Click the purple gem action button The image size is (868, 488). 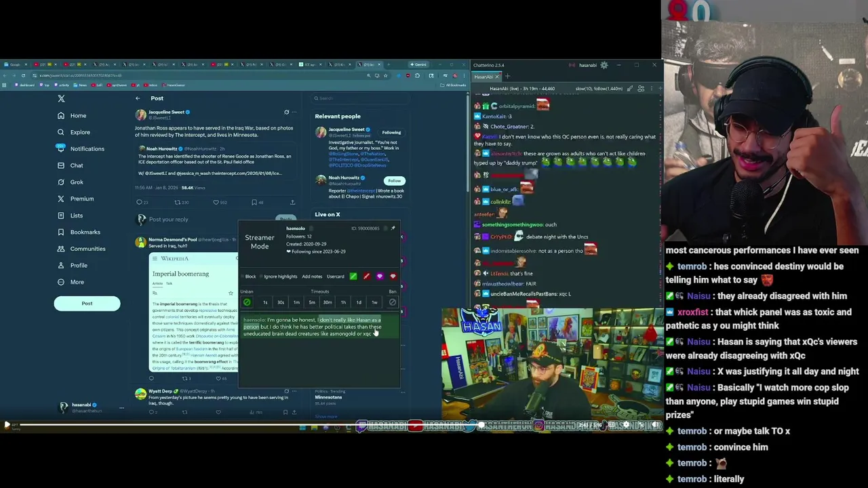pyautogui.click(x=380, y=277)
